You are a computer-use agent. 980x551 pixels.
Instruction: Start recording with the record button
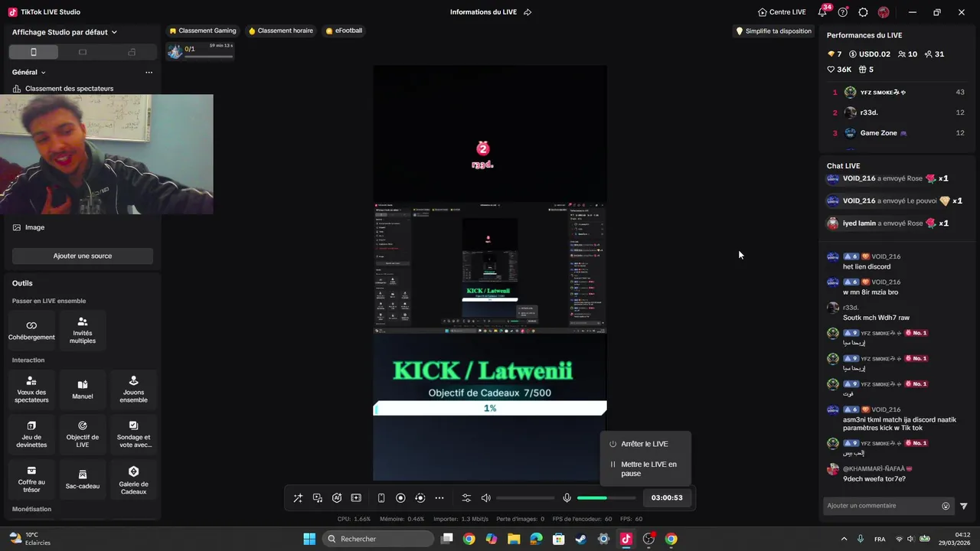[x=400, y=497]
